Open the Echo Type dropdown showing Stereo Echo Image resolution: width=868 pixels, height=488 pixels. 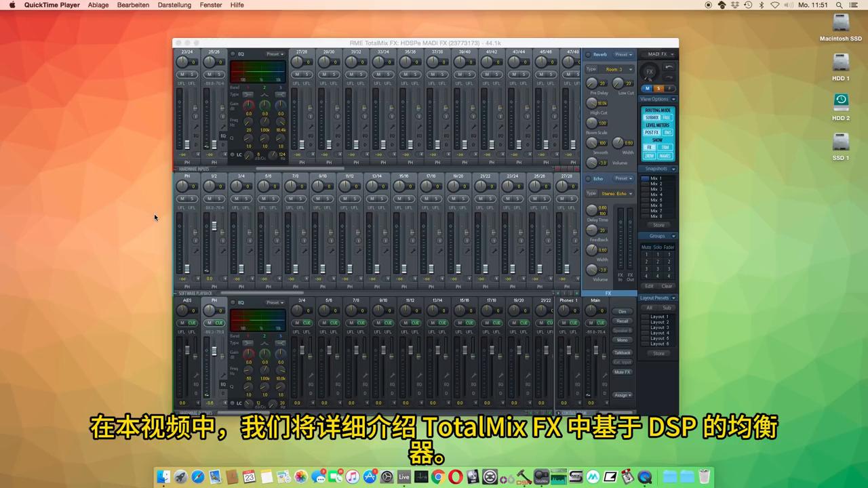click(616, 194)
